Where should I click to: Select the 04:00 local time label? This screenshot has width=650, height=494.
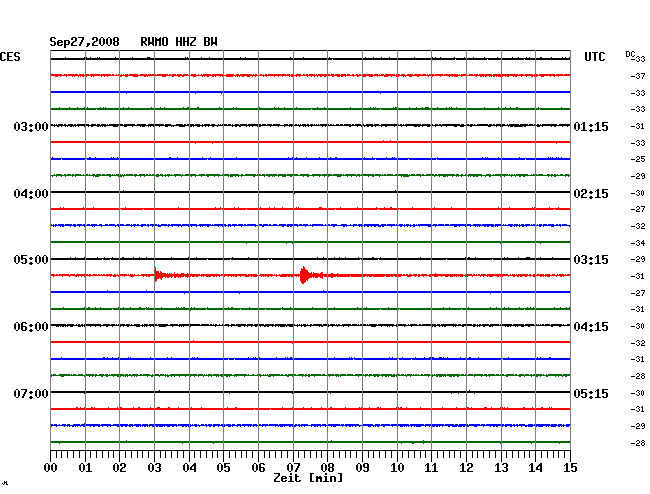[x=31, y=194]
